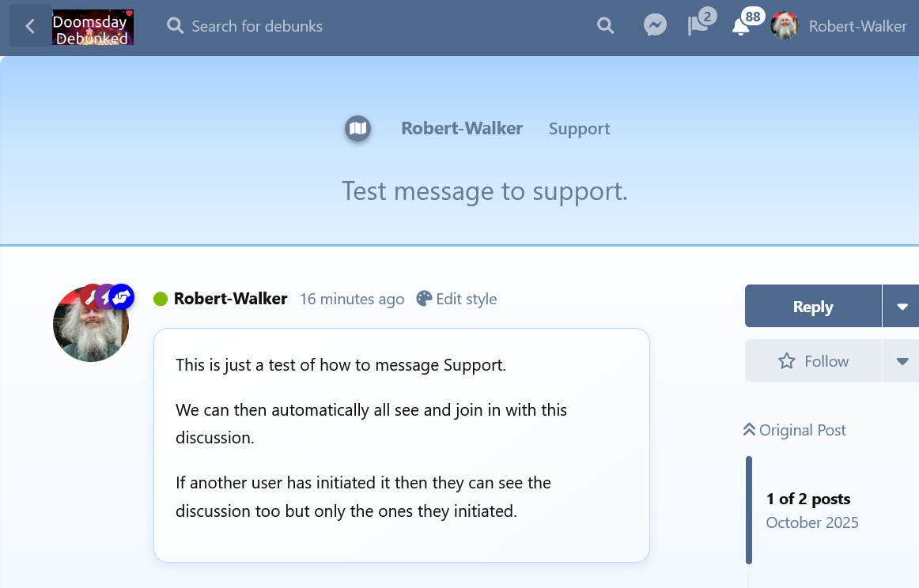Click the magnifier icon beside the messenger icon
The height and width of the screenshot is (588, 919).
605,26
